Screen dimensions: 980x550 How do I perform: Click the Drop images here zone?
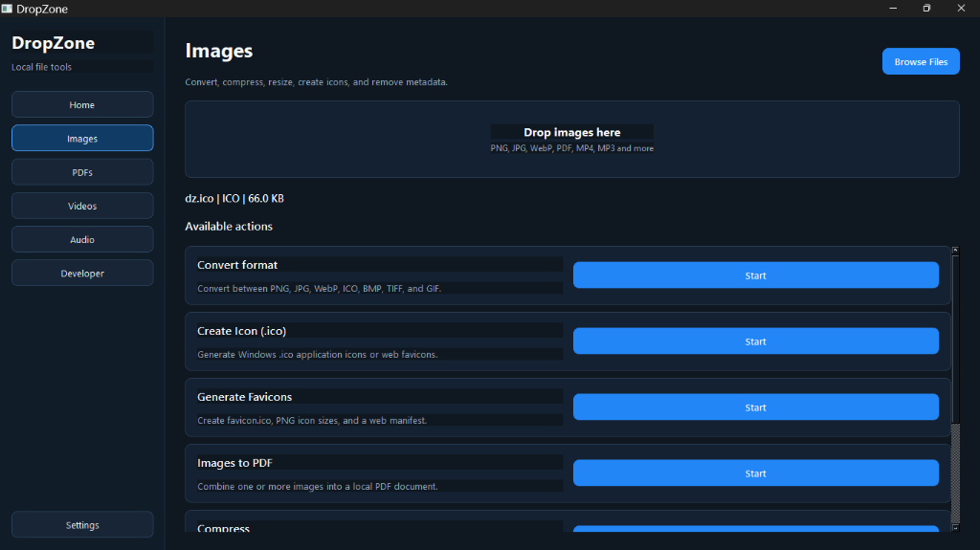pyautogui.click(x=572, y=140)
